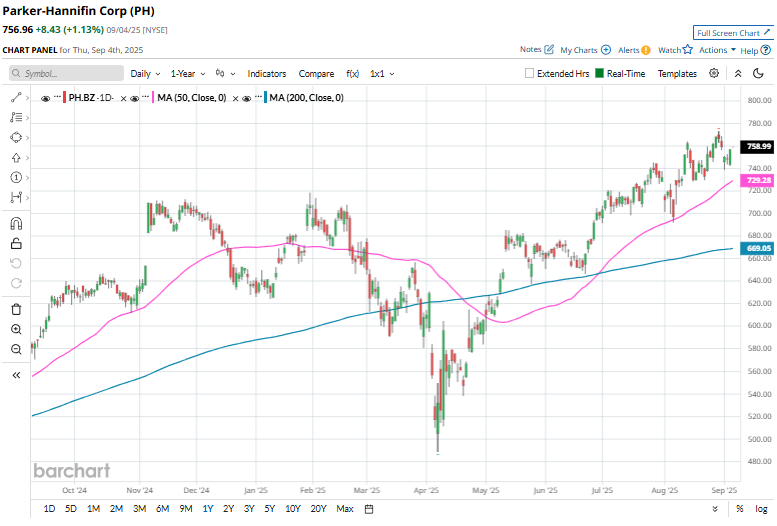Open the f(x) expressions button

[352, 73]
